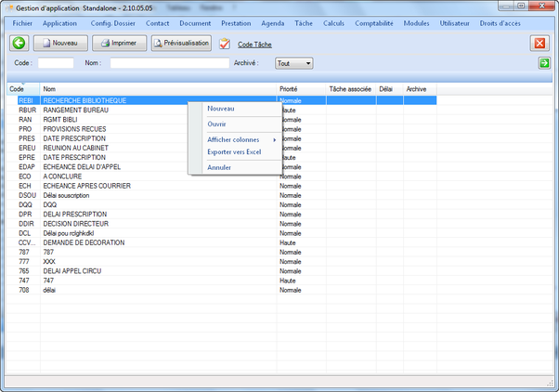
Task: Select Ouvrir in the context menu
Action: 217,124
